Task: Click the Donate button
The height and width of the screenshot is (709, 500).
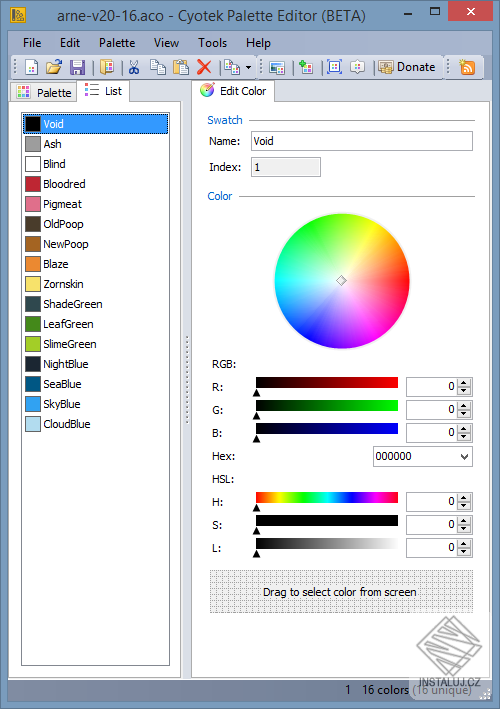Action: [x=407, y=67]
